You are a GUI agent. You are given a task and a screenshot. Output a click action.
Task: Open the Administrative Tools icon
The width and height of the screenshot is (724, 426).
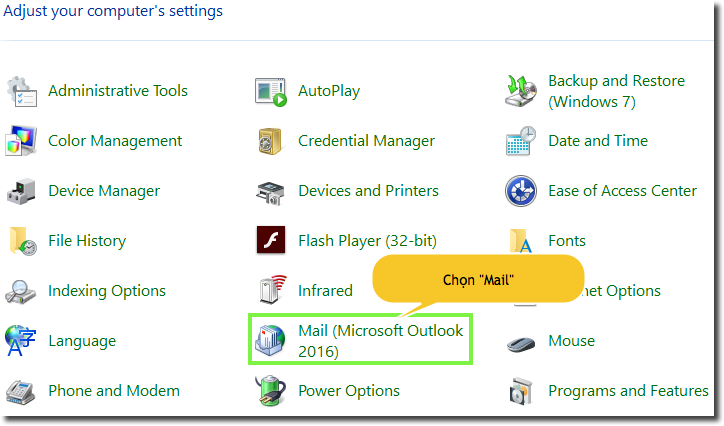point(22,91)
